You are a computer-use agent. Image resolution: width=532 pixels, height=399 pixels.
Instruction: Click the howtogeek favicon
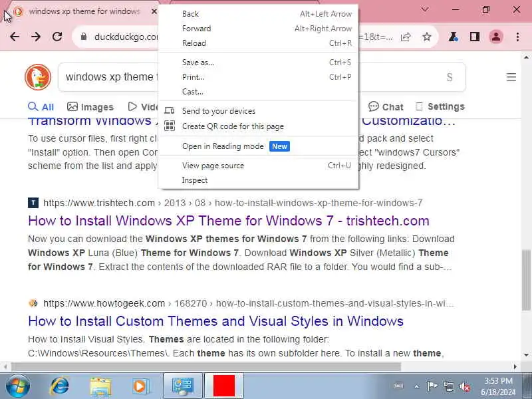[33, 303]
